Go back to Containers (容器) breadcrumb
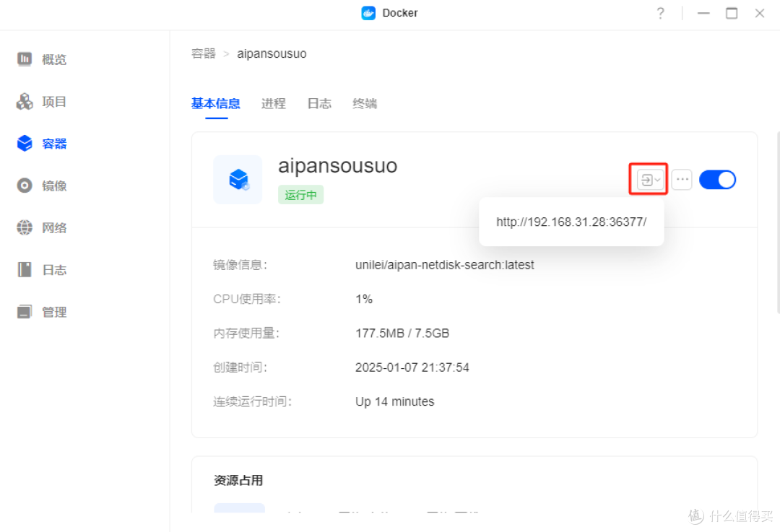Viewport: 780px width, 532px height. click(204, 54)
